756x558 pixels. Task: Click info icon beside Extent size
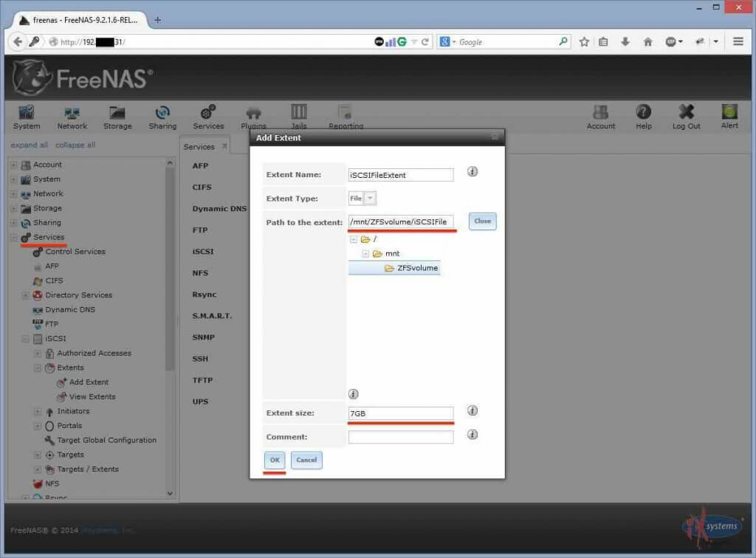pos(472,410)
